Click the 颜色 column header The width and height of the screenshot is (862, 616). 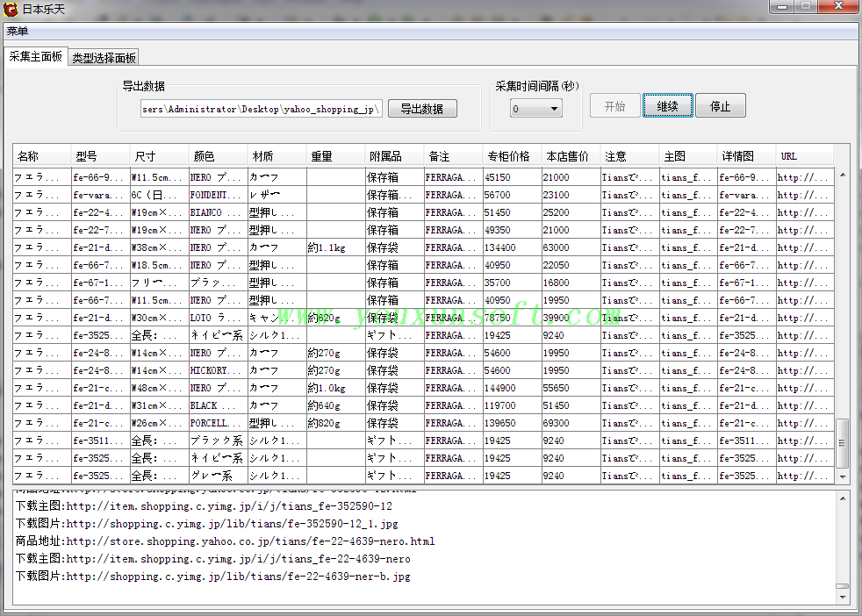point(219,156)
